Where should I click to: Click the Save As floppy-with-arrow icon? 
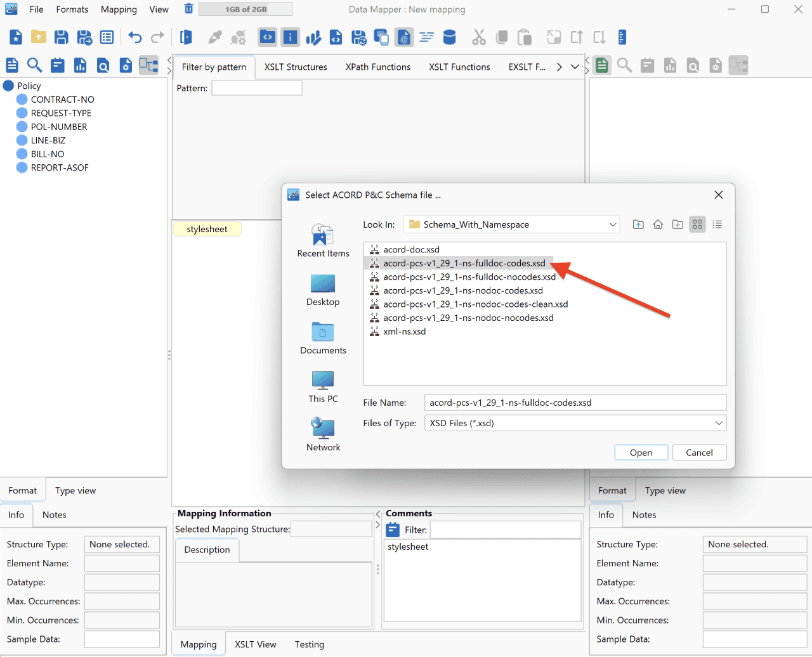click(84, 37)
